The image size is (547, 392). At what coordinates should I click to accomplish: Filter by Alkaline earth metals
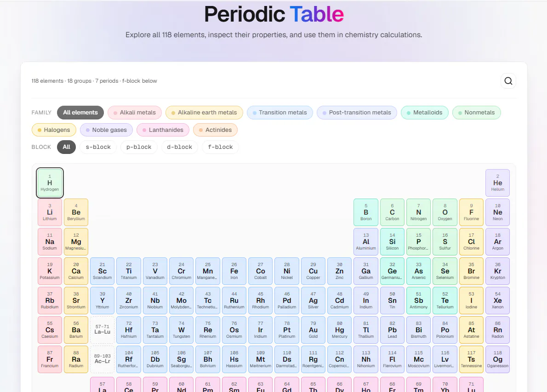coord(204,112)
